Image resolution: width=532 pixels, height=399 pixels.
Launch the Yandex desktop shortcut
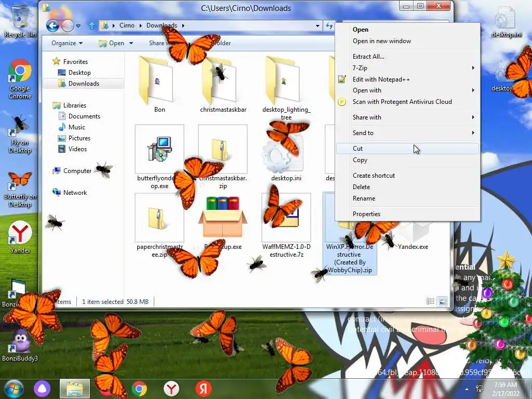pos(20,237)
